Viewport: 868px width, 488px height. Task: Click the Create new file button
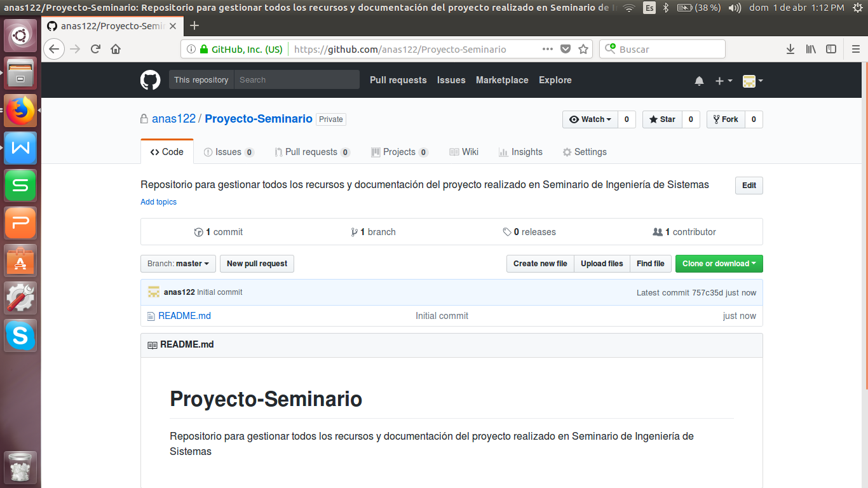tap(540, 264)
